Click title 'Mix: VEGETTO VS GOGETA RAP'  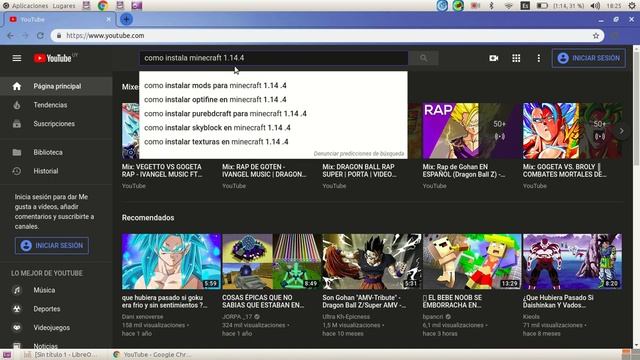click(x=162, y=171)
